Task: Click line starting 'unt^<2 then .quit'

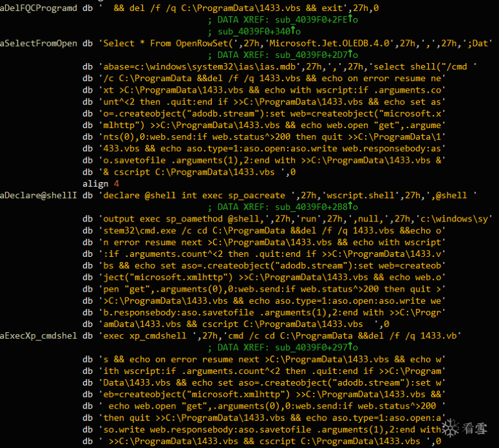Action: tap(264, 102)
